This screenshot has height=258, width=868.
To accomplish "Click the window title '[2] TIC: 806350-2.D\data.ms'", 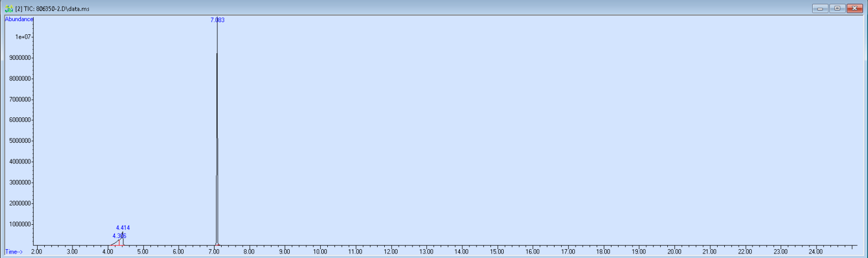I will (53, 9).
